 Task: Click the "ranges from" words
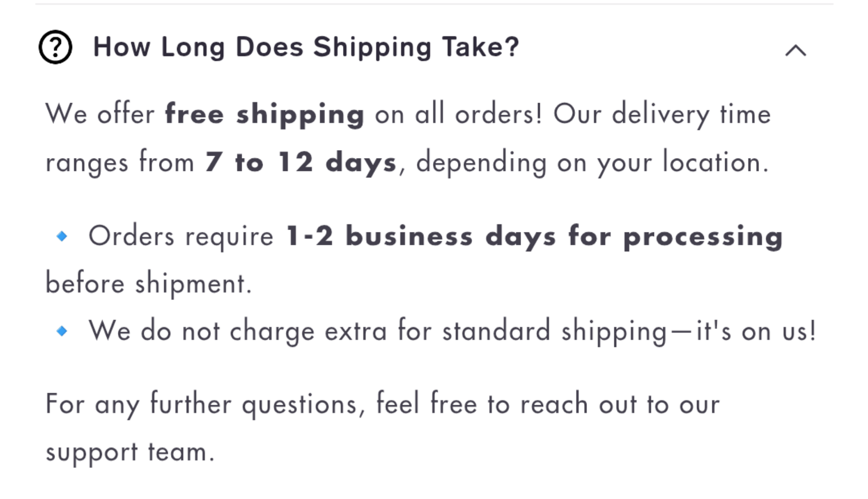pos(120,163)
